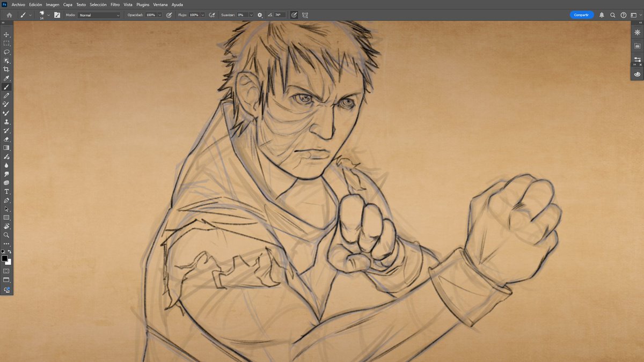Open the Brush tool preset picker

click(26, 15)
